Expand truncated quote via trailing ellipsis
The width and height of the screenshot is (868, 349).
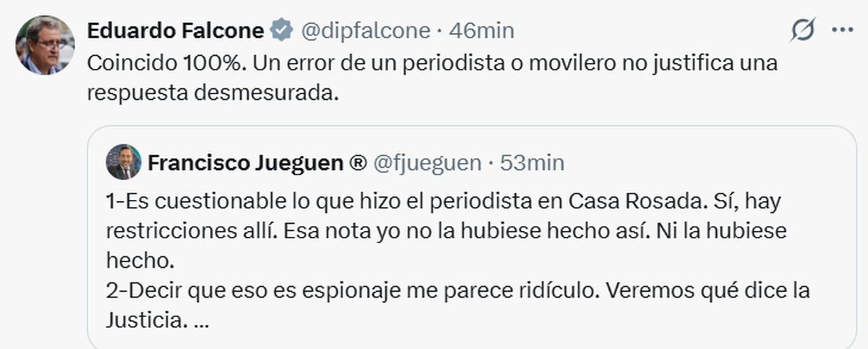click(x=202, y=319)
